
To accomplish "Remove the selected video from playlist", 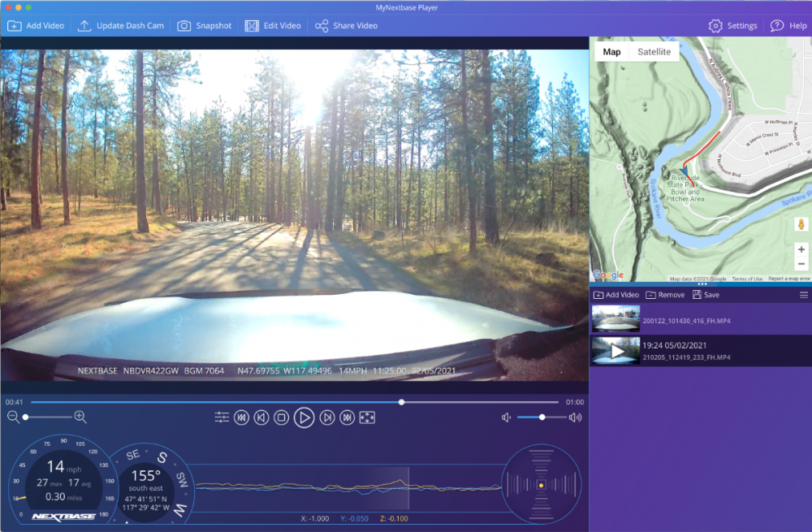I will click(664, 295).
